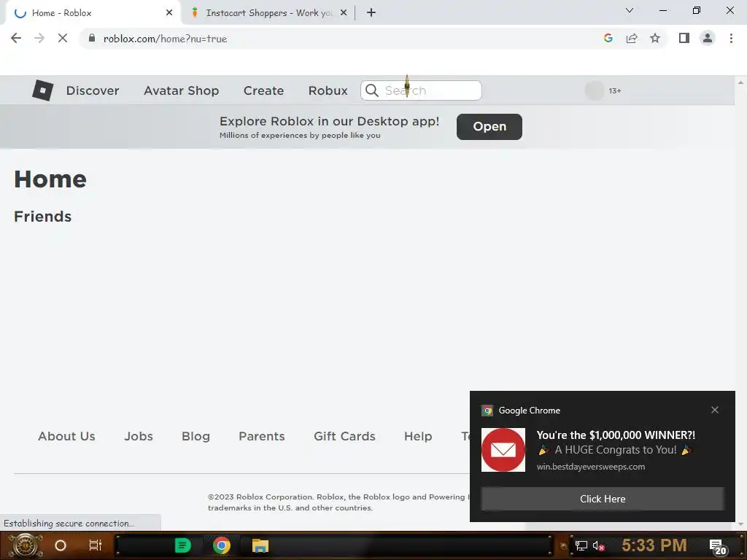Go to the Create section
Image resolution: width=747 pixels, height=560 pixels.
(263, 90)
